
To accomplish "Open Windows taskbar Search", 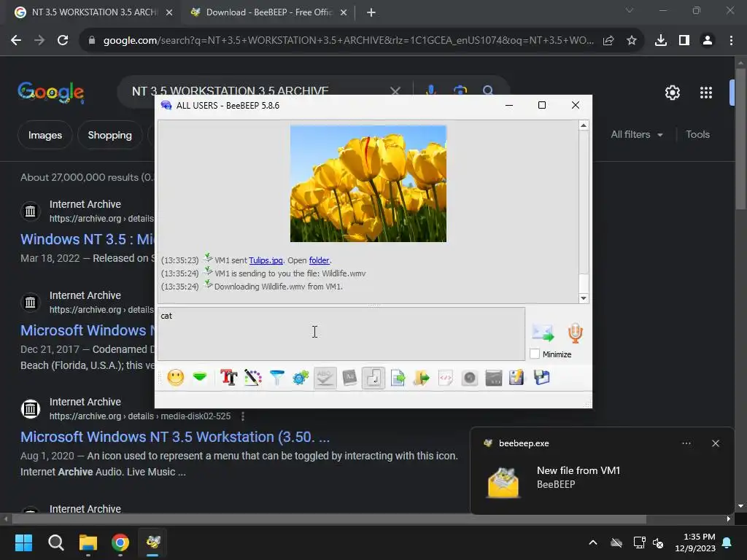I will tap(55, 542).
